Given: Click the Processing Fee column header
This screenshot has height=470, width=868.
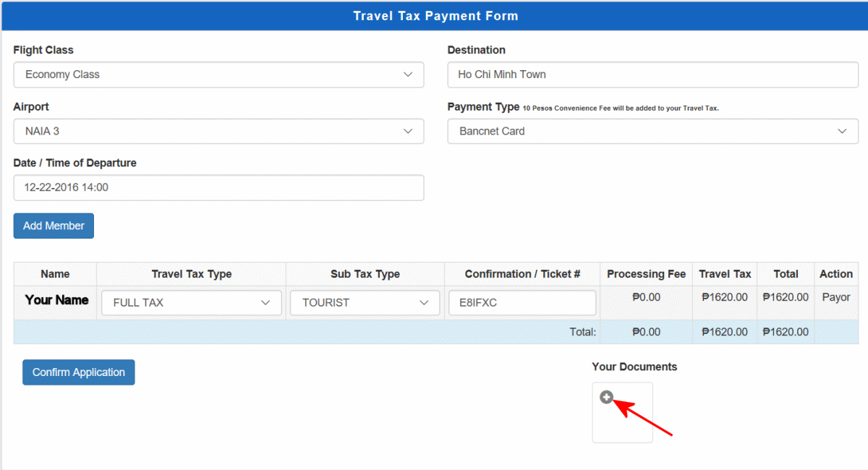Looking at the screenshot, I should (x=646, y=274).
